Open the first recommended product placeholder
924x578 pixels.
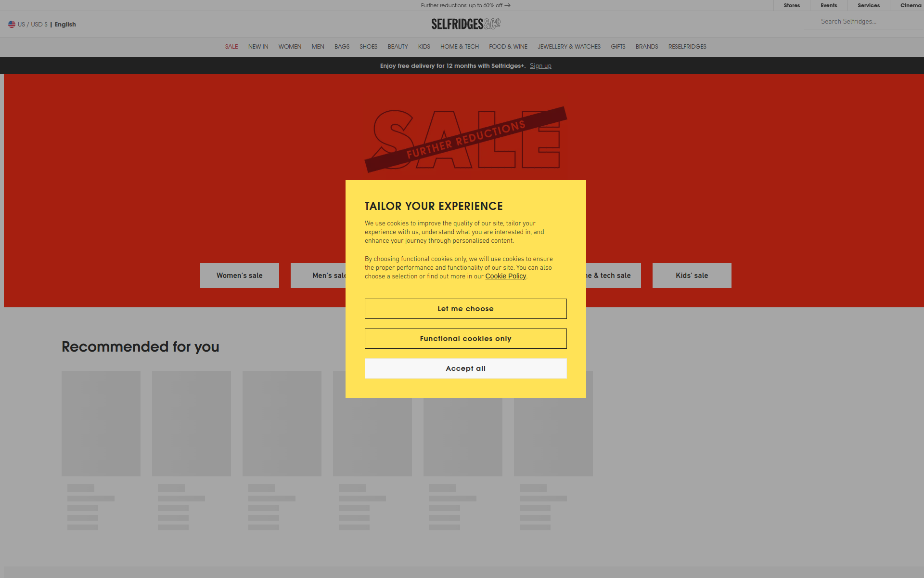click(x=101, y=423)
